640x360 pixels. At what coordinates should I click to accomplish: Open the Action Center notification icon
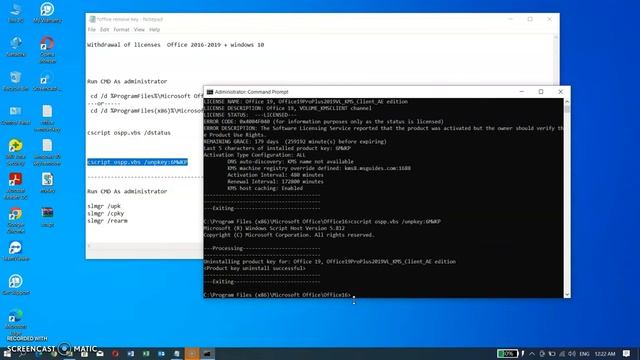point(627,353)
